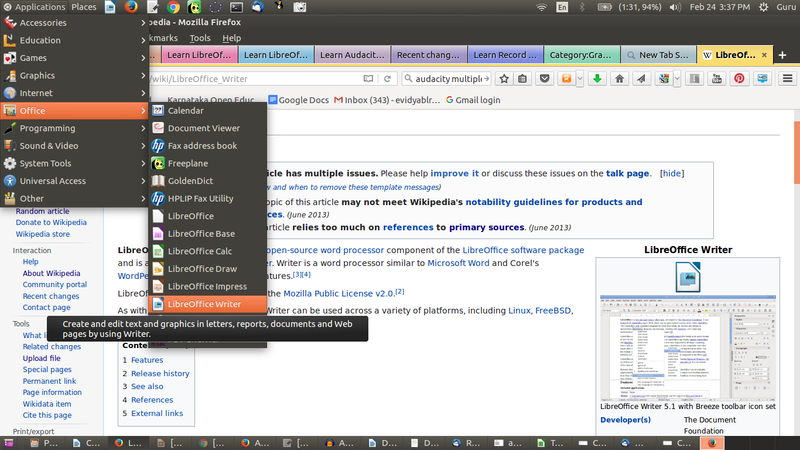Image resolution: width=800 pixels, height=450 pixels.
Task: Toggle reader view in the address bar
Action: [368, 79]
